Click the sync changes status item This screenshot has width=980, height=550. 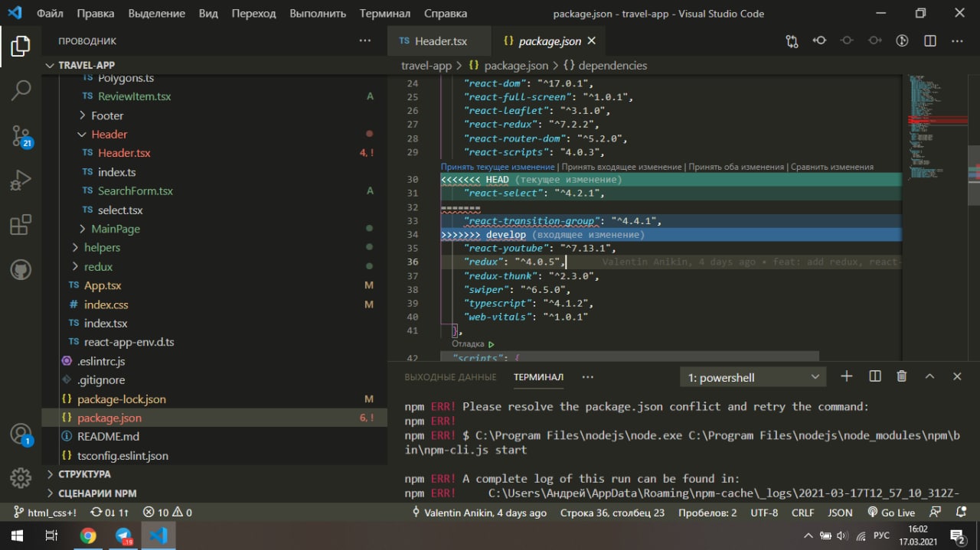coord(109,513)
